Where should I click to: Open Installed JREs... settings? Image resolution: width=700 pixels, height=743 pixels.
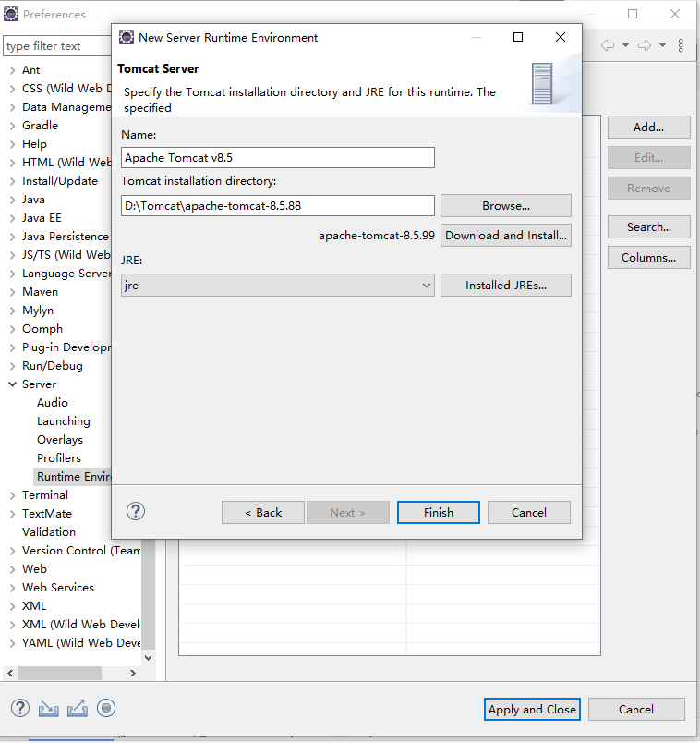point(506,286)
